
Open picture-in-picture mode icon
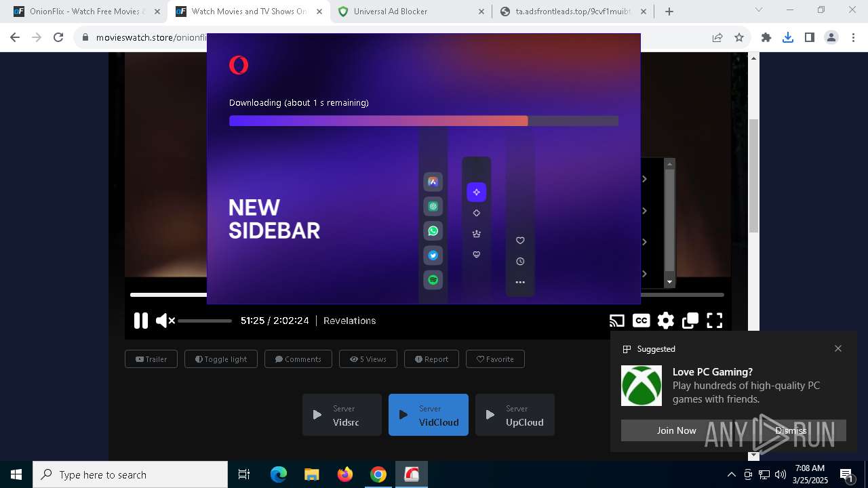[x=690, y=321]
